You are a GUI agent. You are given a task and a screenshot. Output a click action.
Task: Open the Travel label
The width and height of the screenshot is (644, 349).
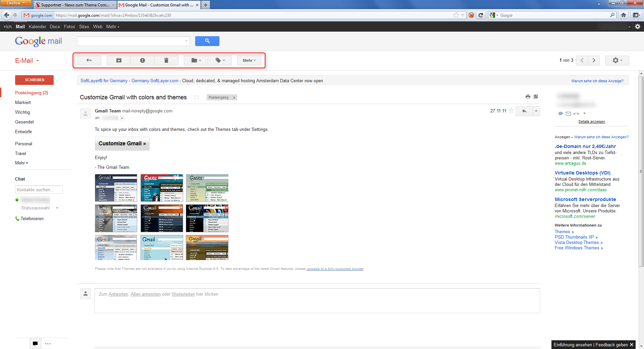click(x=20, y=153)
